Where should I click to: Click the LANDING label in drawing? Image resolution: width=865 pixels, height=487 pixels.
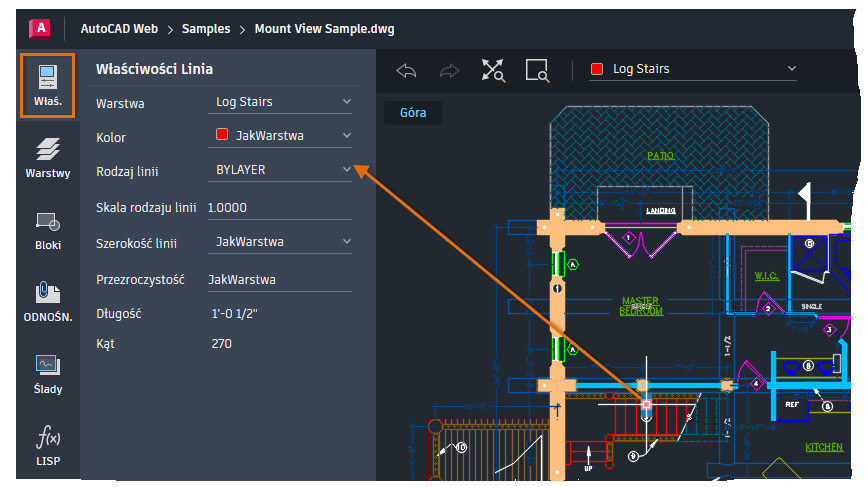[x=661, y=210]
